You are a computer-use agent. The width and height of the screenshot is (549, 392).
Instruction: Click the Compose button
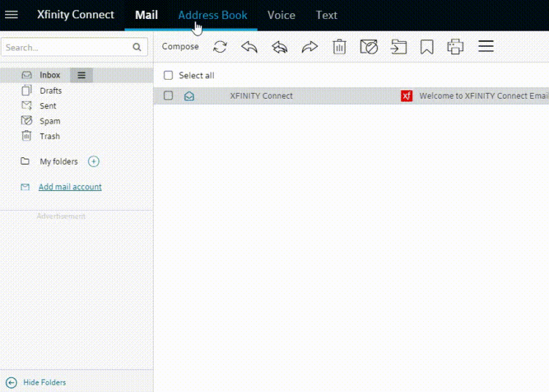click(180, 47)
